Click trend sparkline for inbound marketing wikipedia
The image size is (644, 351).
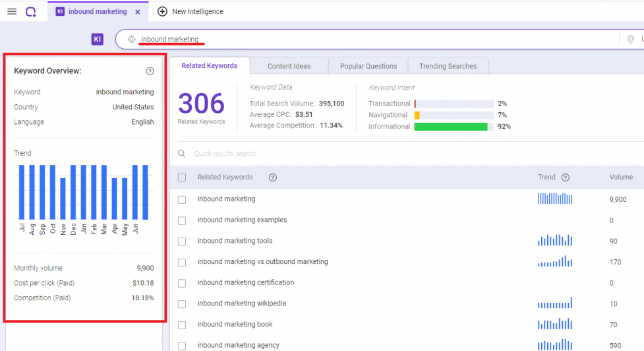[555, 303]
